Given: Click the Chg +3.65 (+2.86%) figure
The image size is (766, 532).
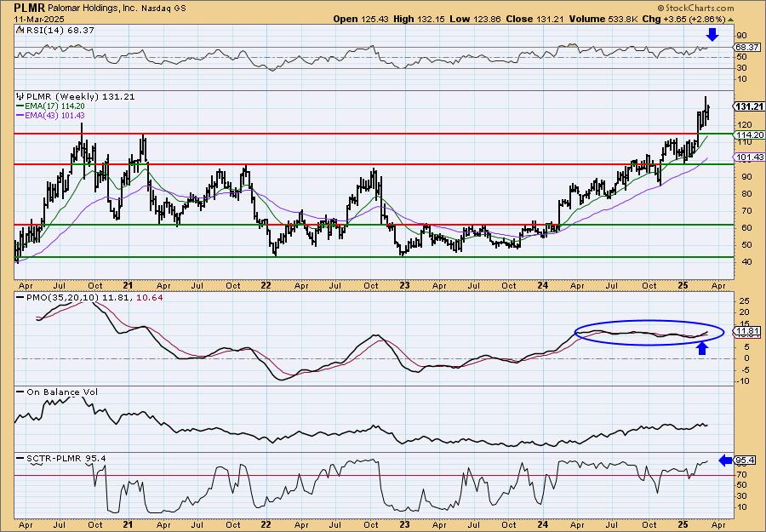Looking at the screenshot, I should 683,19.
